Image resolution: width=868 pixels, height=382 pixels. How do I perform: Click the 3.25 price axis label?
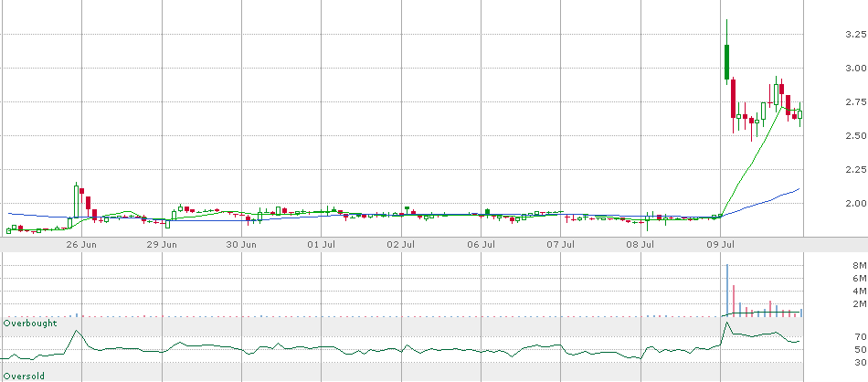coord(855,35)
